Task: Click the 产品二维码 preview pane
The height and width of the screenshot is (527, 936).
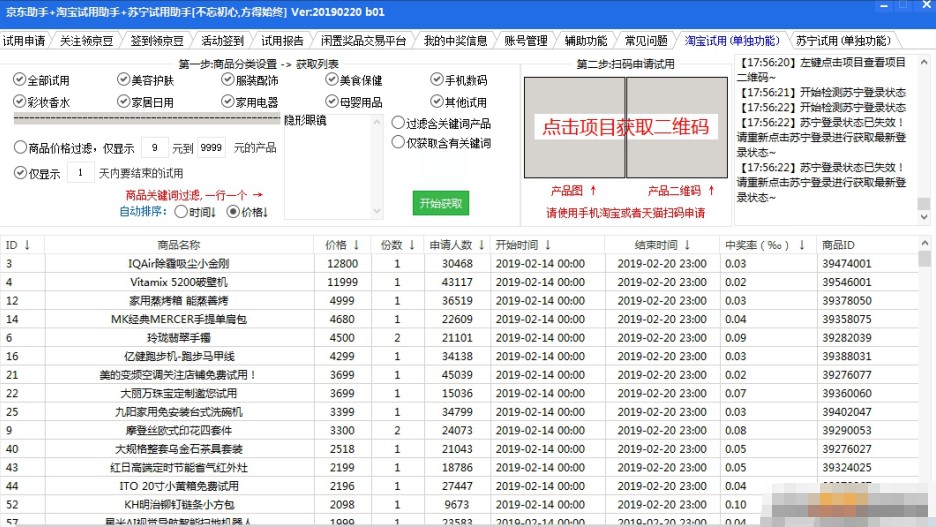Action: [677, 127]
